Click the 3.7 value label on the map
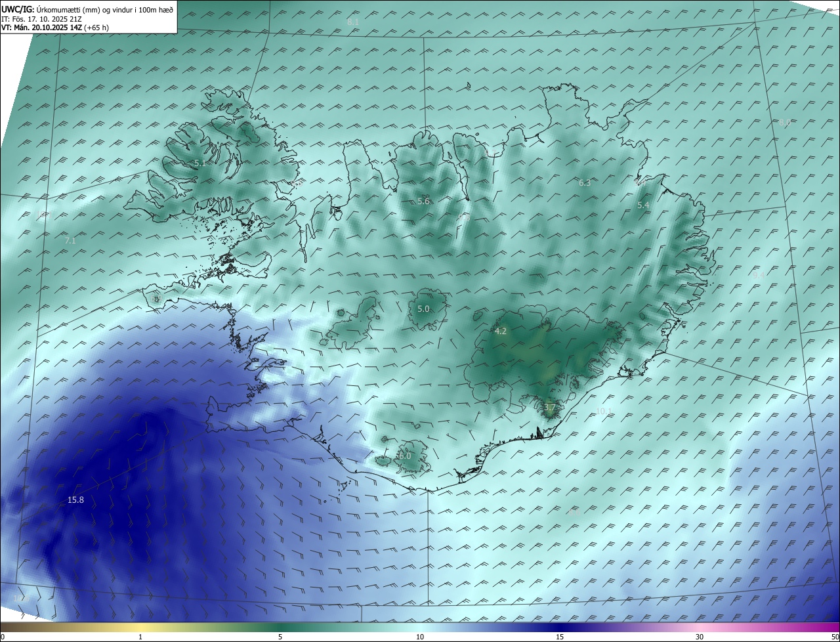This screenshot has width=840, height=642. click(x=550, y=408)
